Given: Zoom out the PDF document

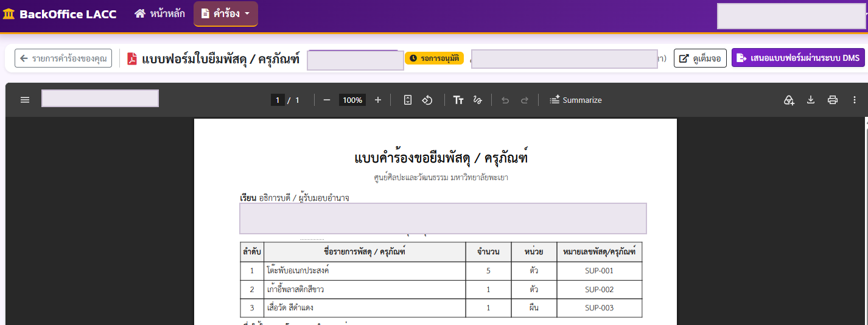Looking at the screenshot, I should pyautogui.click(x=327, y=100).
